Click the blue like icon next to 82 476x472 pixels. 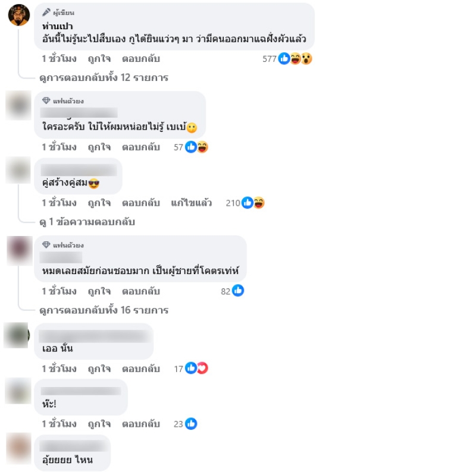tap(238, 291)
